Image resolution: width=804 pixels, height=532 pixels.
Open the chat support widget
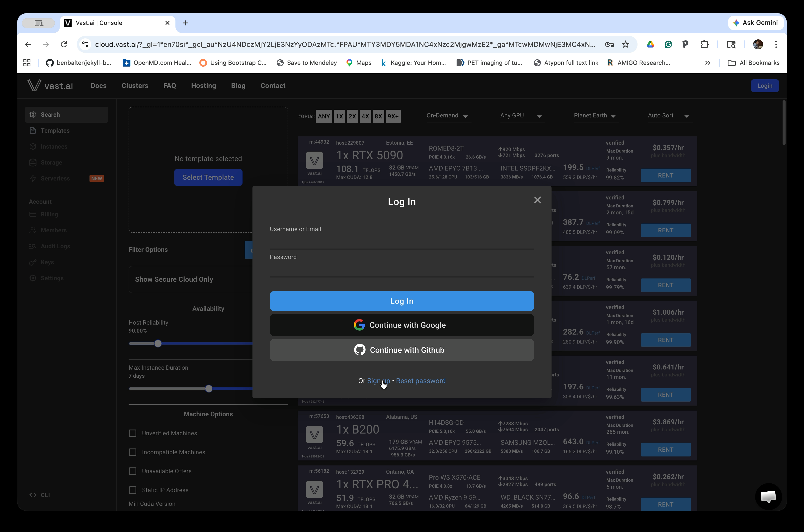(x=768, y=496)
